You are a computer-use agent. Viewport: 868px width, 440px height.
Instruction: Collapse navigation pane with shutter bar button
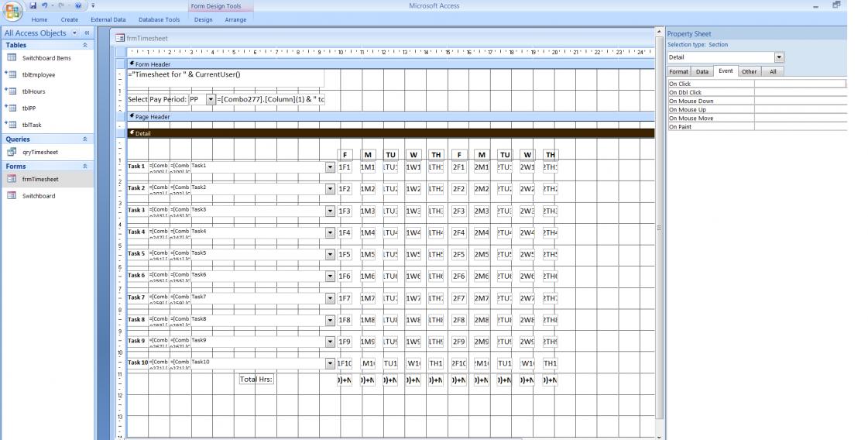[87, 33]
